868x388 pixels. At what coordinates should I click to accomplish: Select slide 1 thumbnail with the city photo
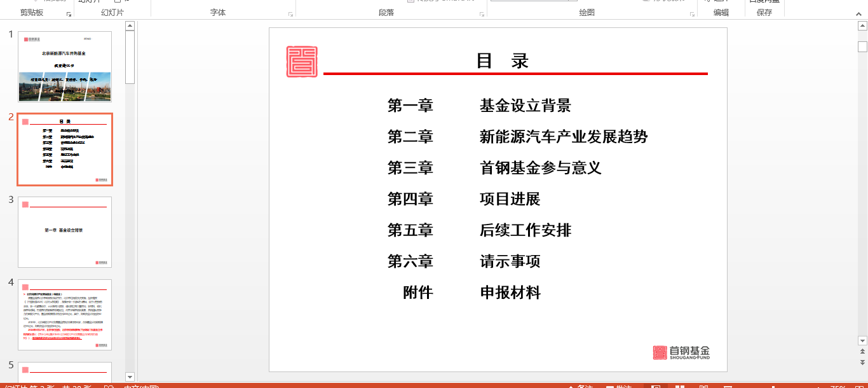coord(65,66)
